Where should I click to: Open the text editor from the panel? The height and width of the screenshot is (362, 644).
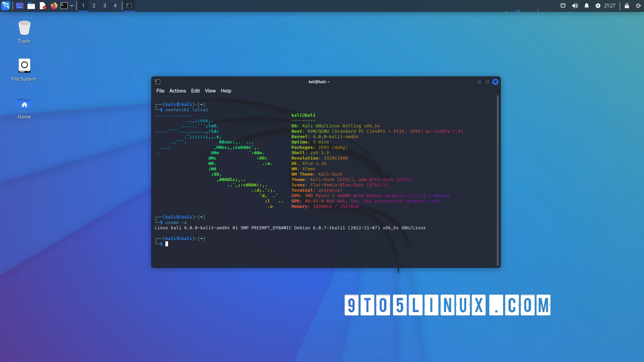43,6
